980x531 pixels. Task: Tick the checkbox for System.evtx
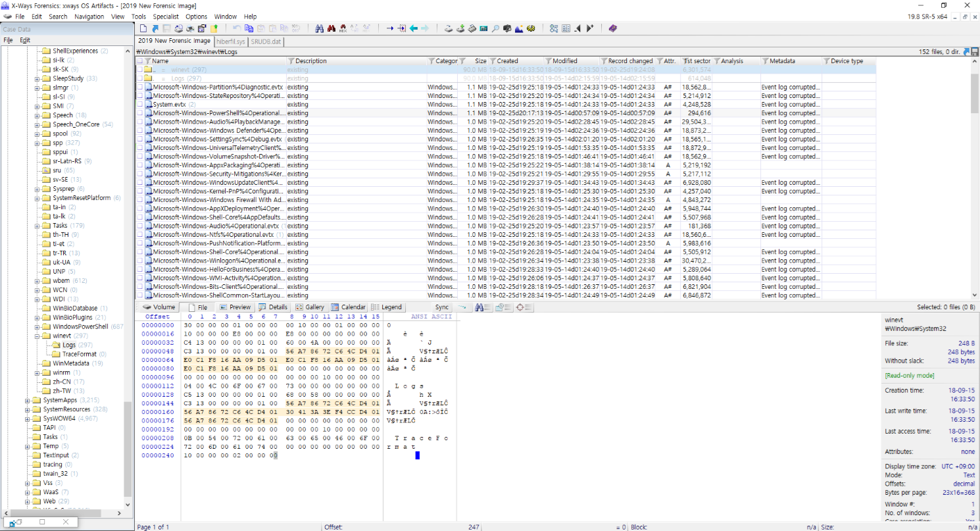(x=139, y=105)
